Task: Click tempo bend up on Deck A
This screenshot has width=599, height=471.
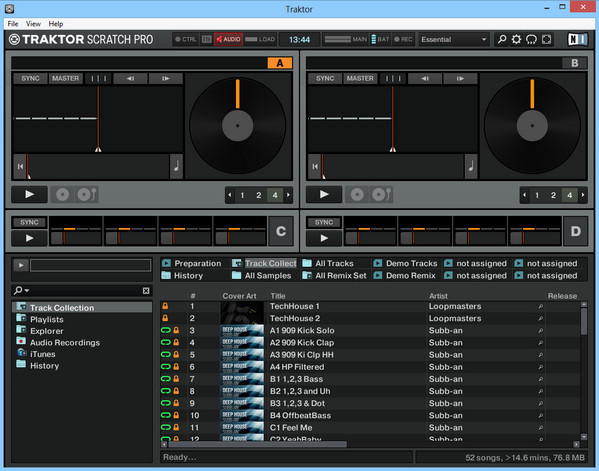Action: [165, 78]
